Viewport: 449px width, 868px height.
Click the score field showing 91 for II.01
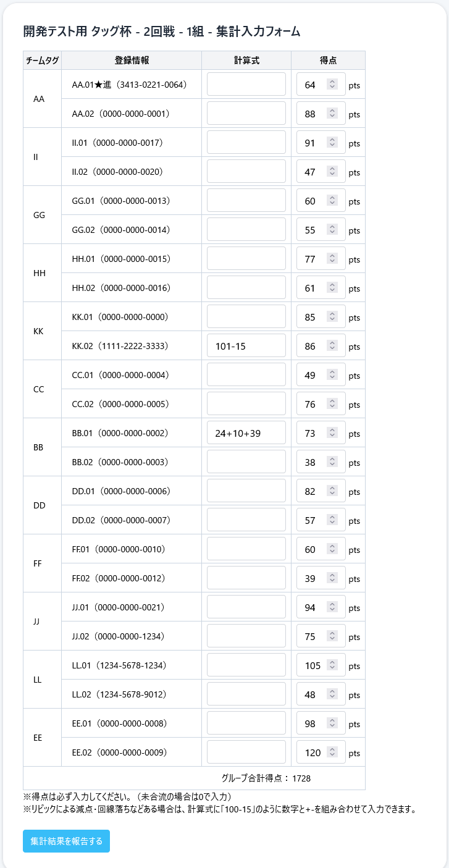pyautogui.click(x=312, y=143)
